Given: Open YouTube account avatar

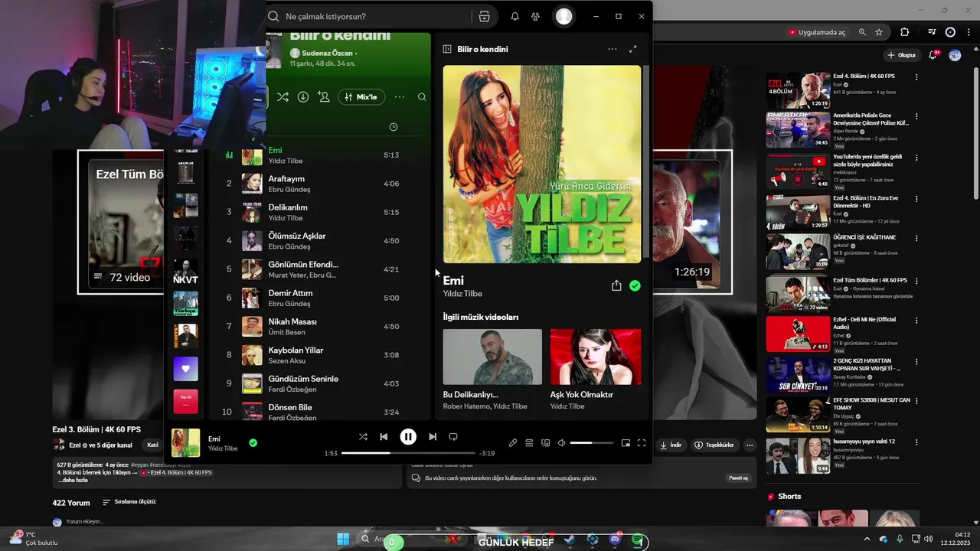Looking at the screenshot, I should tap(955, 55).
